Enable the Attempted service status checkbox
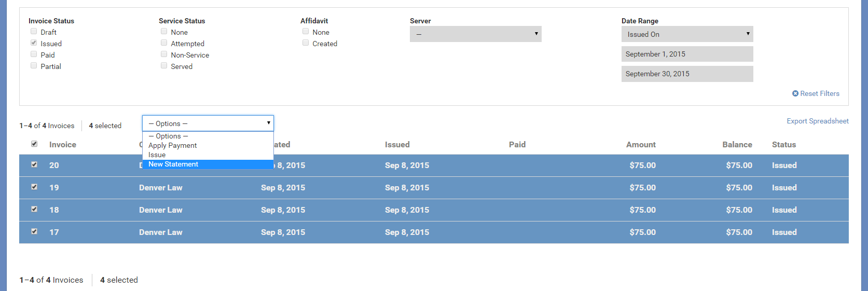Image resolution: width=868 pixels, height=291 pixels. coord(164,43)
